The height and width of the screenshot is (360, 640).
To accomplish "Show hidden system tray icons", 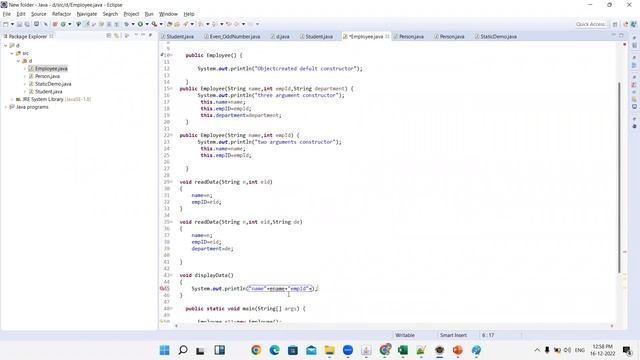I will [537, 350].
